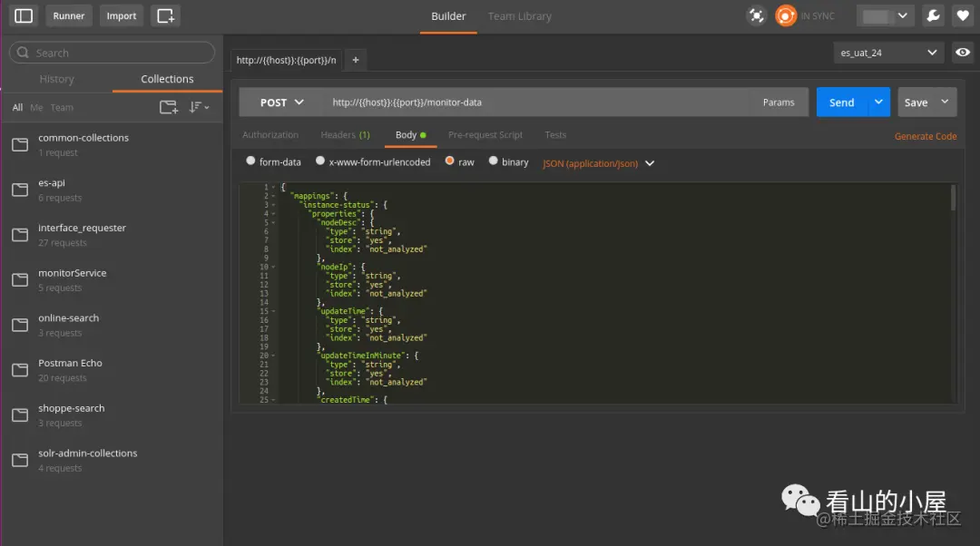980x546 pixels.
Task: Open settings with the wrench icon
Action: coord(933,15)
